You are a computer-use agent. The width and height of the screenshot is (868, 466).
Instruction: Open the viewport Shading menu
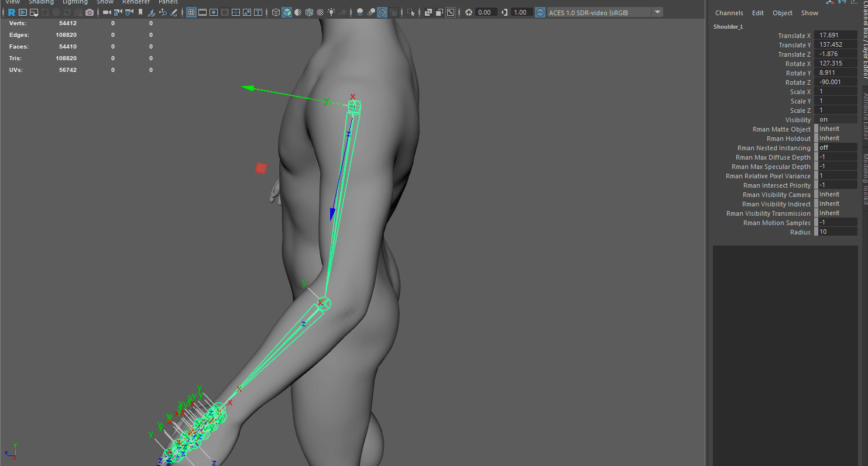[x=41, y=2]
